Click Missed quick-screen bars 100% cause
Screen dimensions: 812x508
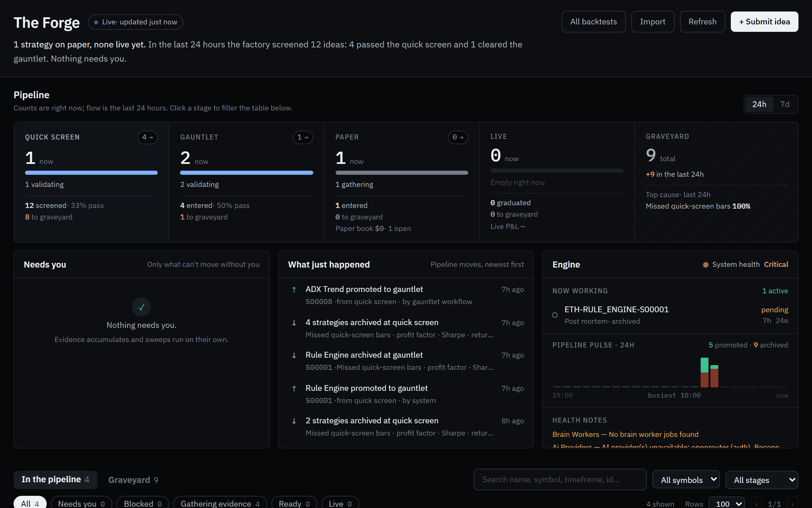pyautogui.click(x=698, y=206)
